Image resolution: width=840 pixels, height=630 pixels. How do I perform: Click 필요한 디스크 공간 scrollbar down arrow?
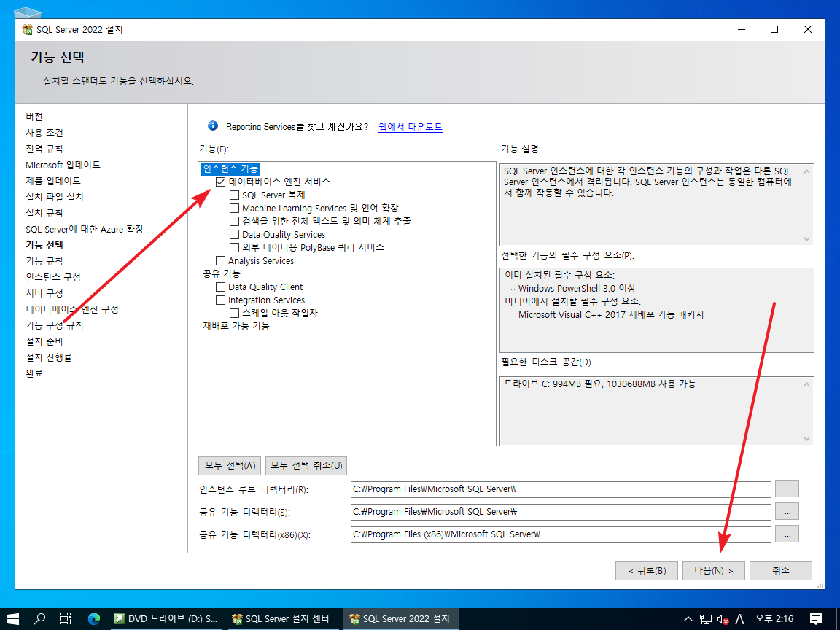click(806, 439)
